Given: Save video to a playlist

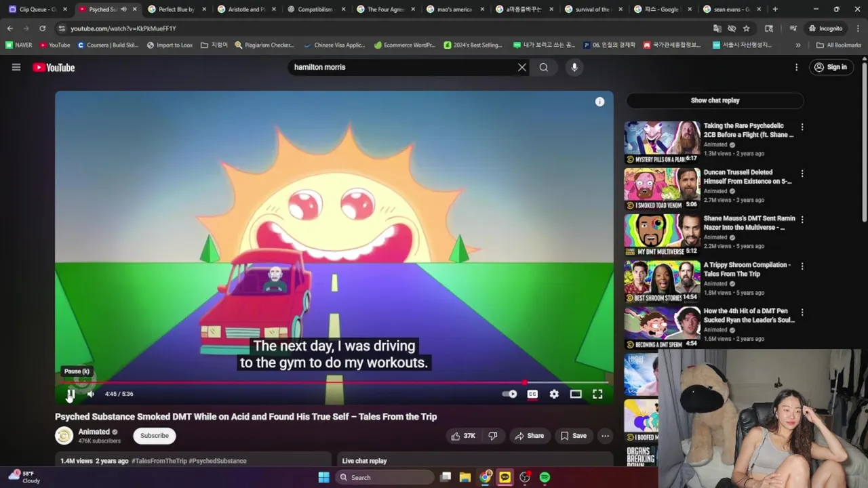Looking at the screenshot, I should click(x=573, y=436).
